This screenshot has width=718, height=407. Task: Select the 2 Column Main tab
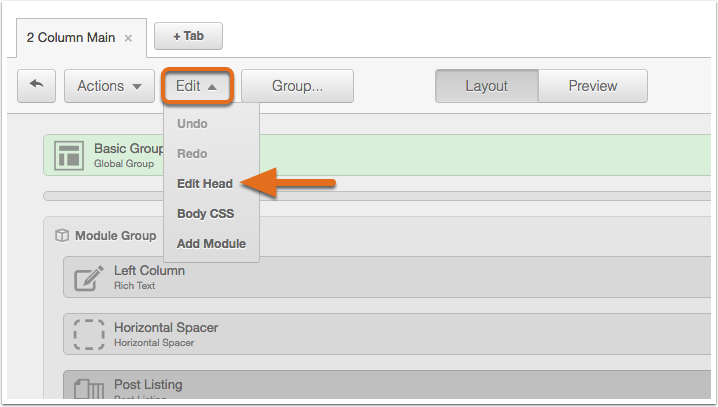click(71, 38)
